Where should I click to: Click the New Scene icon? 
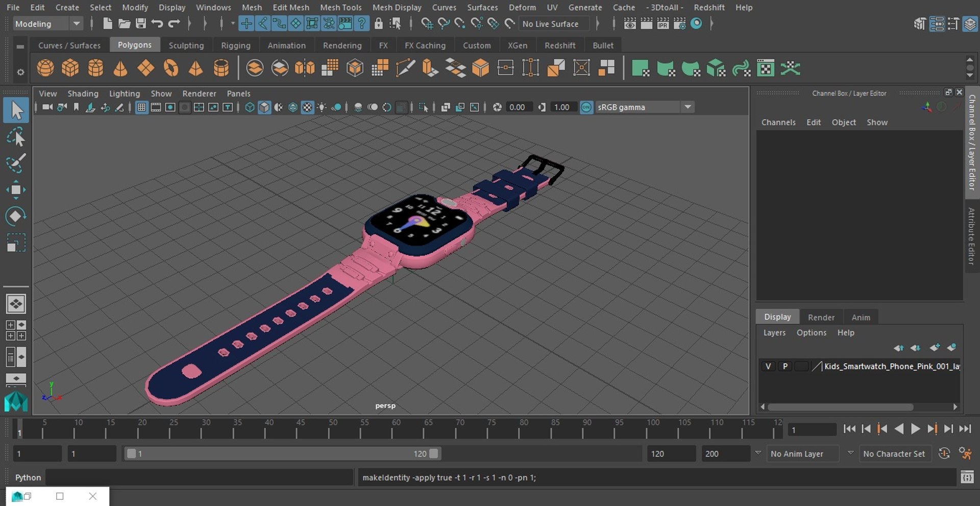pyautogui.click(x=107, y=23)
